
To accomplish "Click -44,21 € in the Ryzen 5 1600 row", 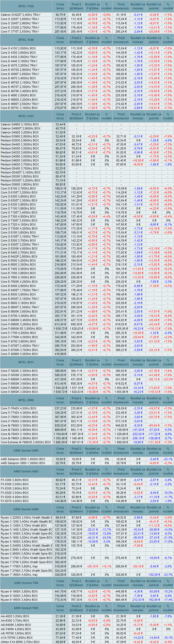I will (92, 538).
